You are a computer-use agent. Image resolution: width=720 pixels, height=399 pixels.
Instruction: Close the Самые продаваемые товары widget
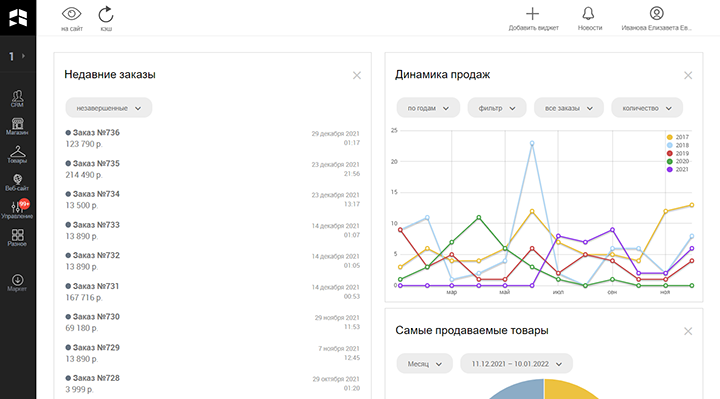pos(688,331)
